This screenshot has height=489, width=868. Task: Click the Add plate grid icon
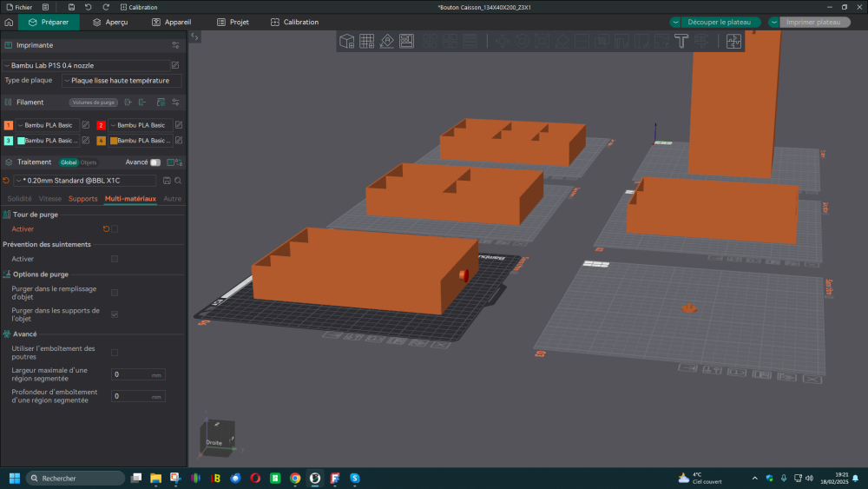click(366, 41)
